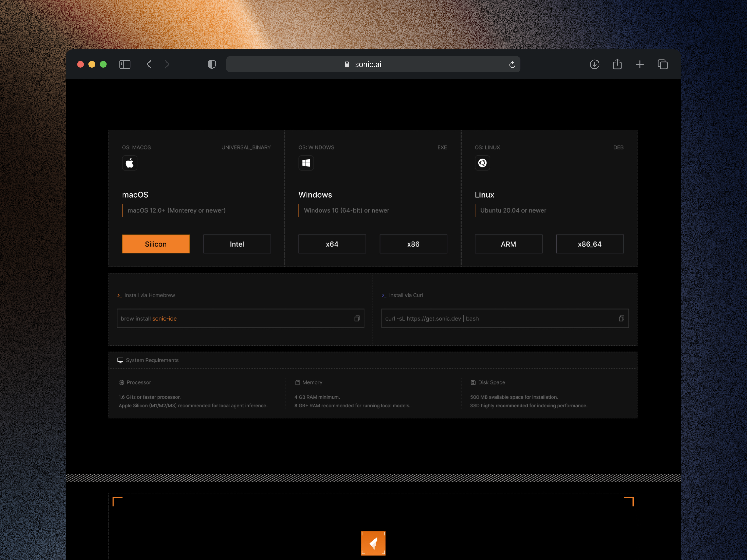
Task: Click the lock icon in address bar
Action: (x=346, y=64)
